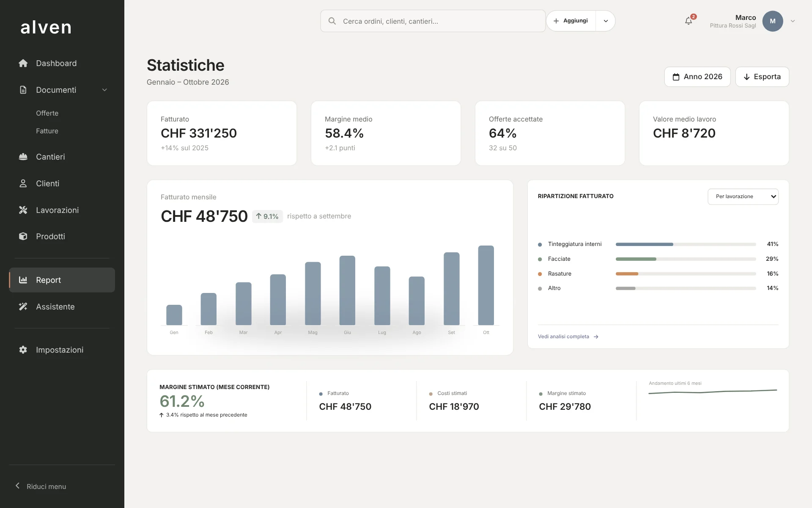This screenshot has width=812, height=508.
Task: Click the Clienti person icon
Action: [x=23, y=183]
